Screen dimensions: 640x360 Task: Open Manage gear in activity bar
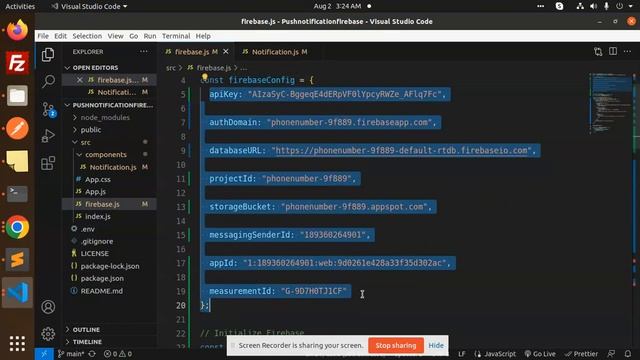[48, 334]
